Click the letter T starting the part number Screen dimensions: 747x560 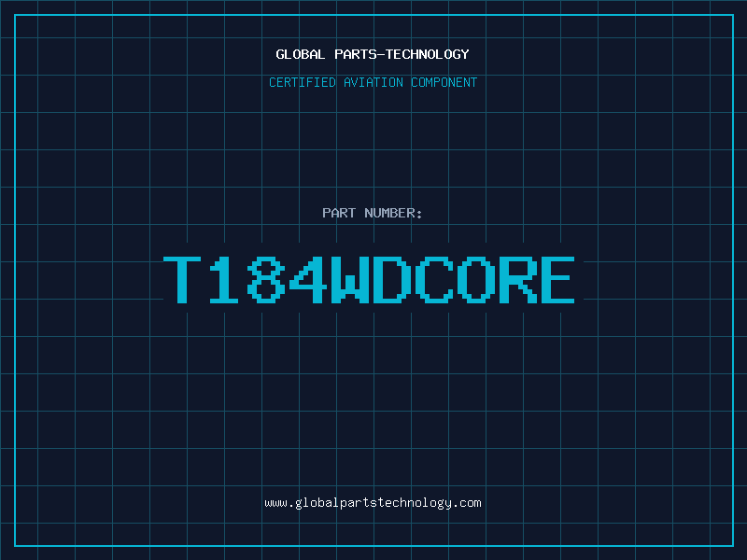[183, 280]
